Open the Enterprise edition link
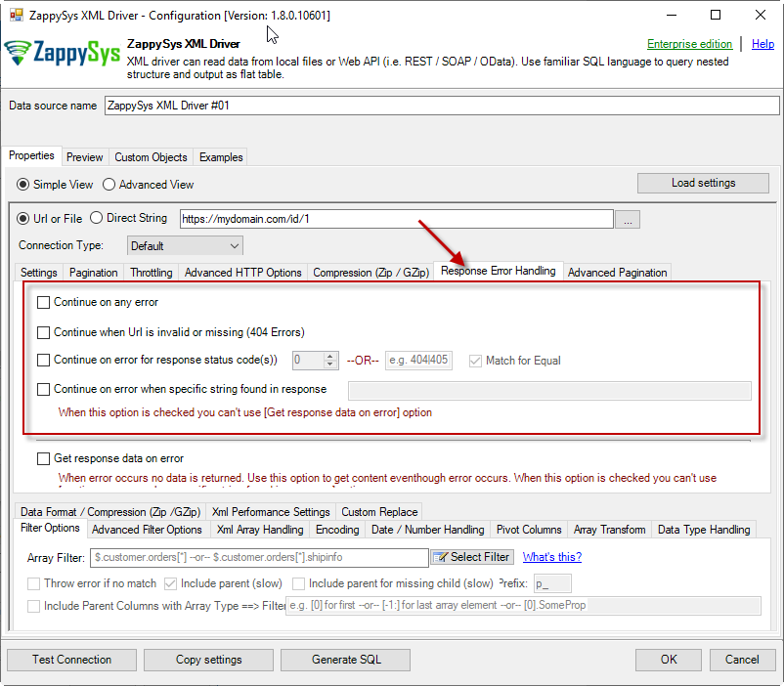784x686 pixels. tap(689, 44)
